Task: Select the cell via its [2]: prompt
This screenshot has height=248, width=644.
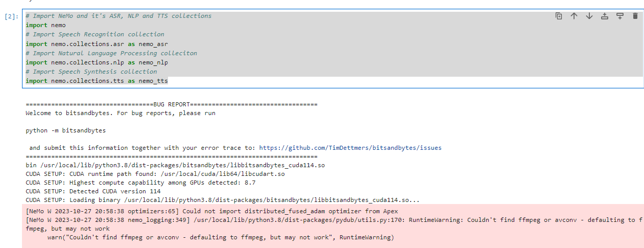Action: 11,16
